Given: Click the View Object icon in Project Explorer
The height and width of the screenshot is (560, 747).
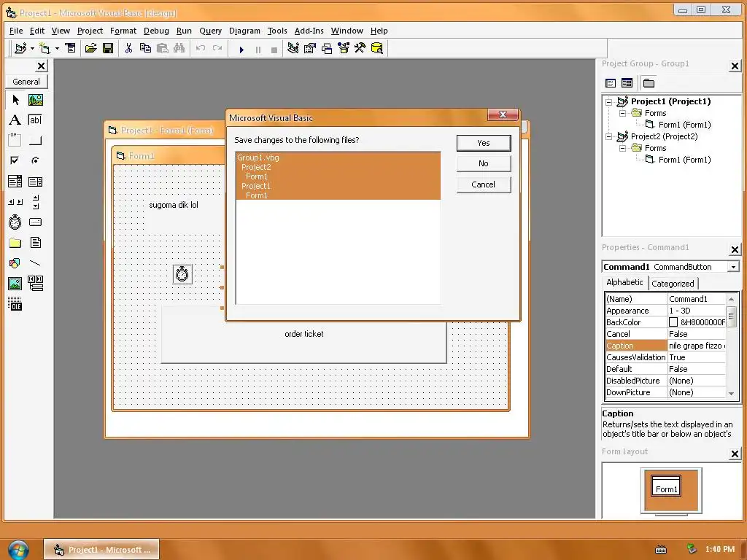Looking at the screenshot, I should (x=627, y=83).
